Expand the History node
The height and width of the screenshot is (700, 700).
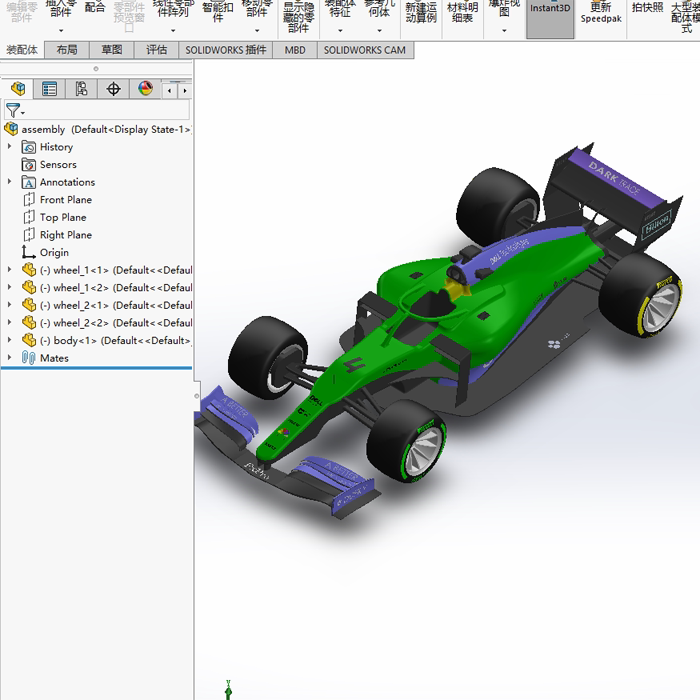coord(9,146)
